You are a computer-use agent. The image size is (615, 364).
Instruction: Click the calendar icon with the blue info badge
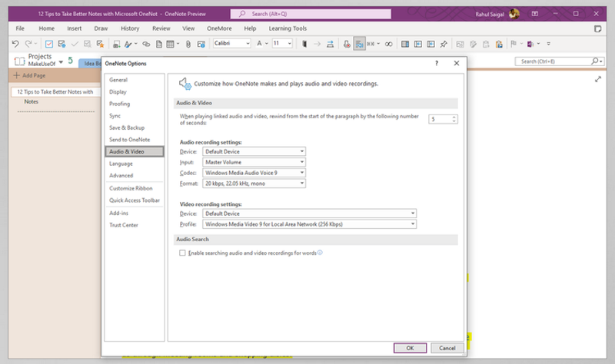pyautogui.click(x=201, y=44)
